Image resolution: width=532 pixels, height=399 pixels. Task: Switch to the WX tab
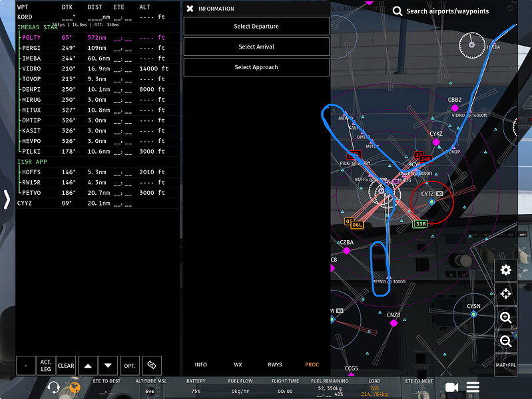[x=238, y=364]
